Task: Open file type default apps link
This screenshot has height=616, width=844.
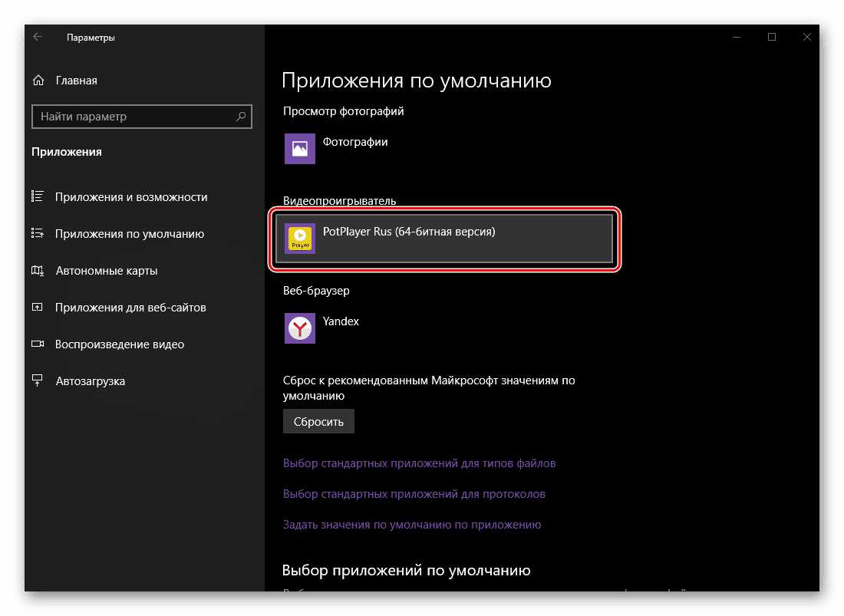Action: pos(420,463)
